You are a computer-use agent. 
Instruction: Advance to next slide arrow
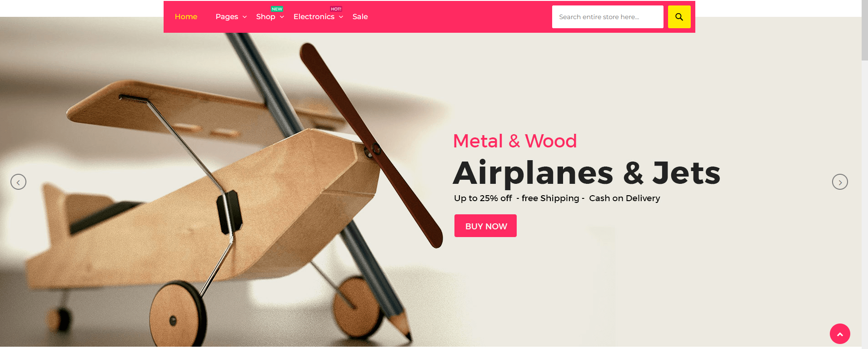coord(840,182)
